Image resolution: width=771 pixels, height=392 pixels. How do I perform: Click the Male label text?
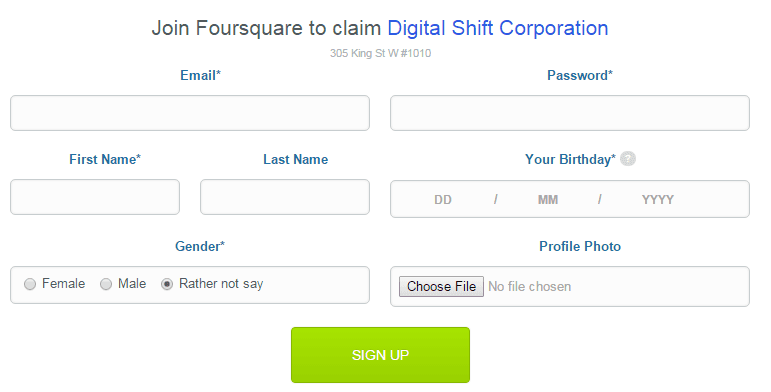coord(132,284)
